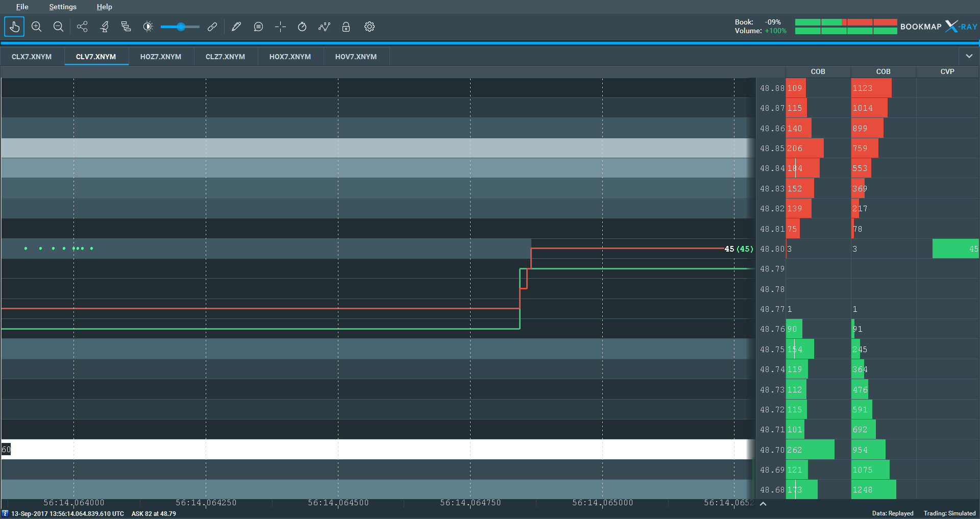
Task: Toggle the crosshair cursor icon
Action: pyautogui.click(x=280, y=27)
